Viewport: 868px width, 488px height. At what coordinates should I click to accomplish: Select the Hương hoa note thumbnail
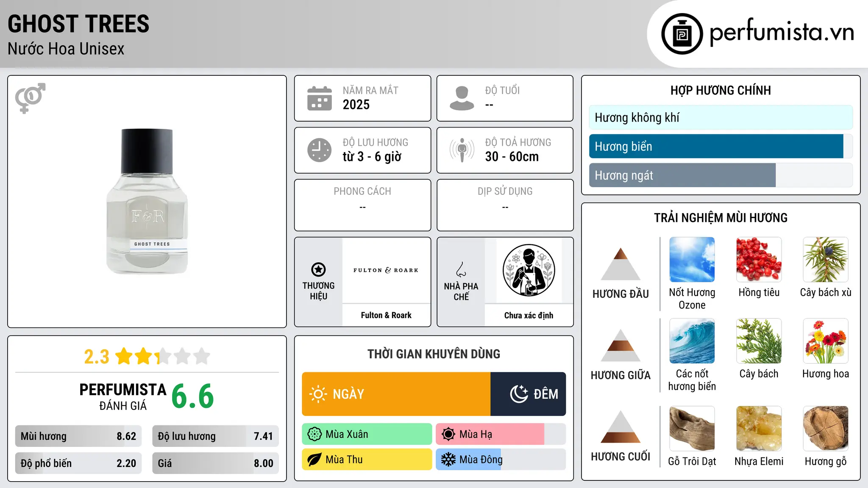click(826, 341)
